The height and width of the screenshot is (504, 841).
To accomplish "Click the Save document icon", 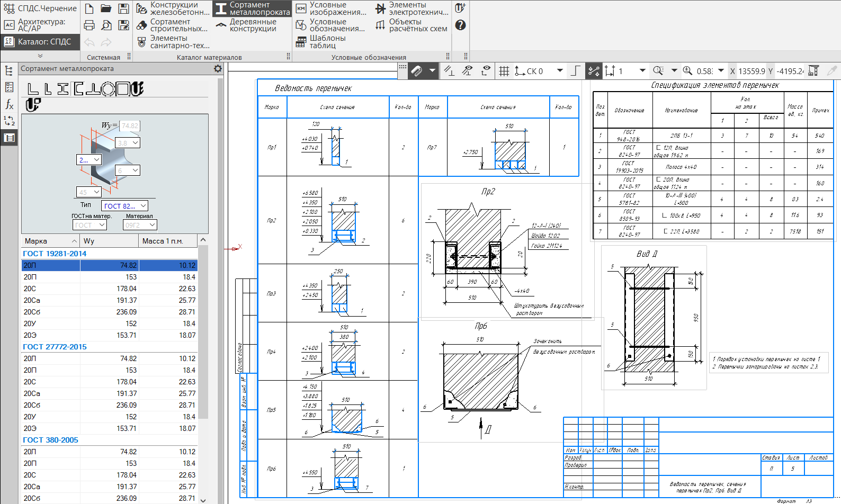I will (123, 8).
